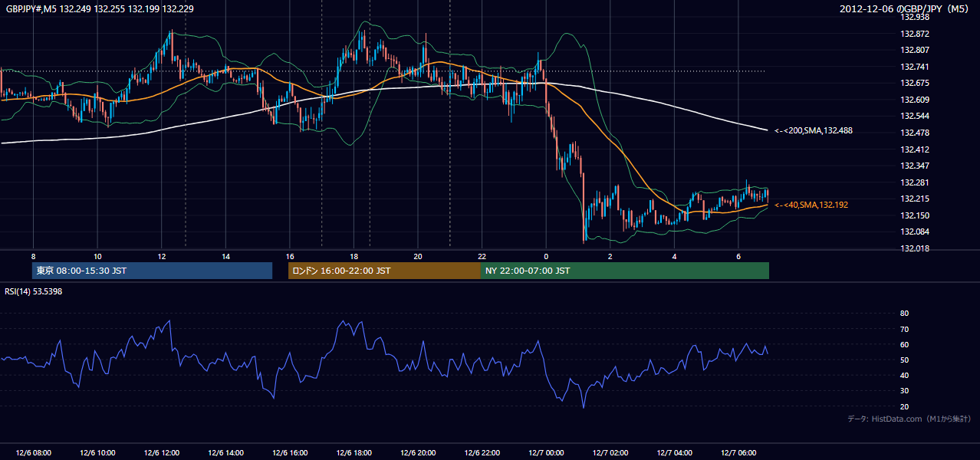The width and height of the screenshot is (980, 460).
Task: Click price axis value 132.807
Action: (915, 50)
